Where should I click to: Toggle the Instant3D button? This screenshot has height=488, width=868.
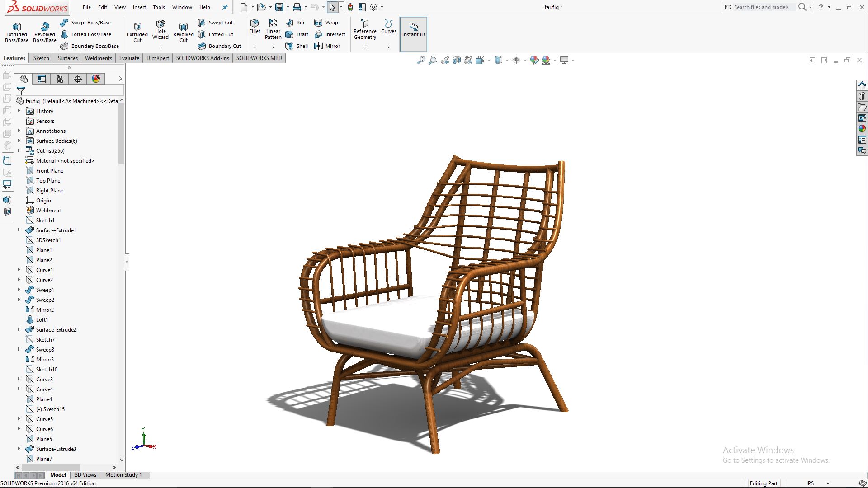click(x=413, y=34)
